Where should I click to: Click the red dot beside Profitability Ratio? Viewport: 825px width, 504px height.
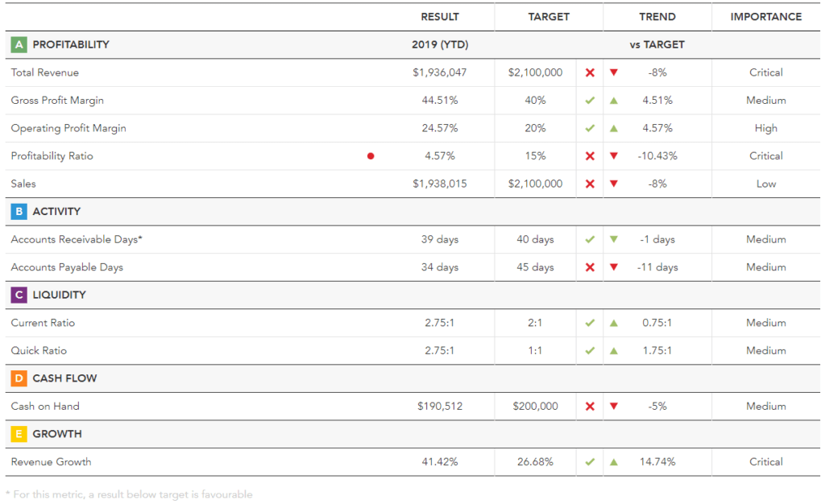371,156
